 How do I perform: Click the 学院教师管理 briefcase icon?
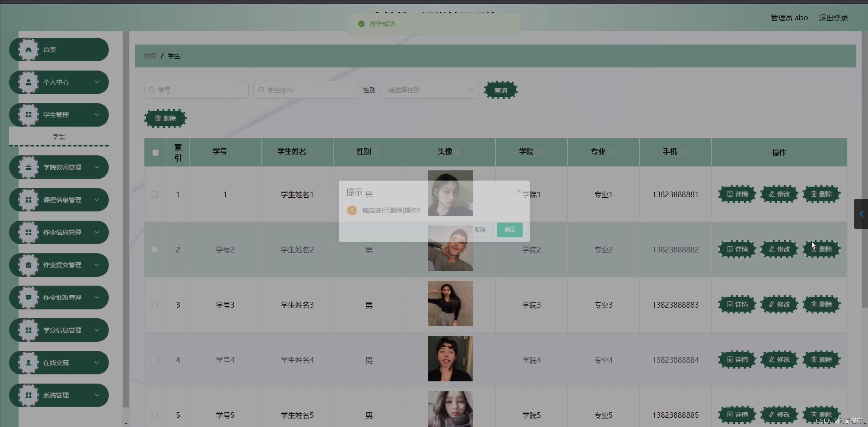point(29,167)
